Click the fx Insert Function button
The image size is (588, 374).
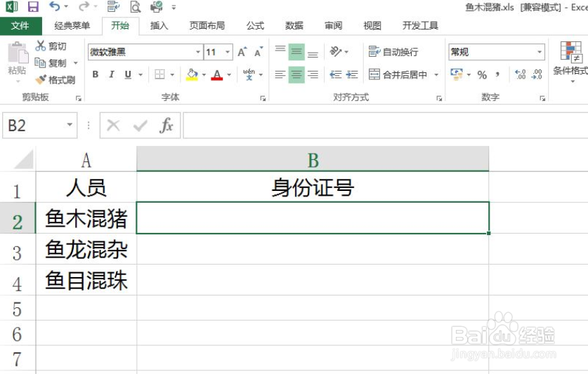tap(166, 125)
